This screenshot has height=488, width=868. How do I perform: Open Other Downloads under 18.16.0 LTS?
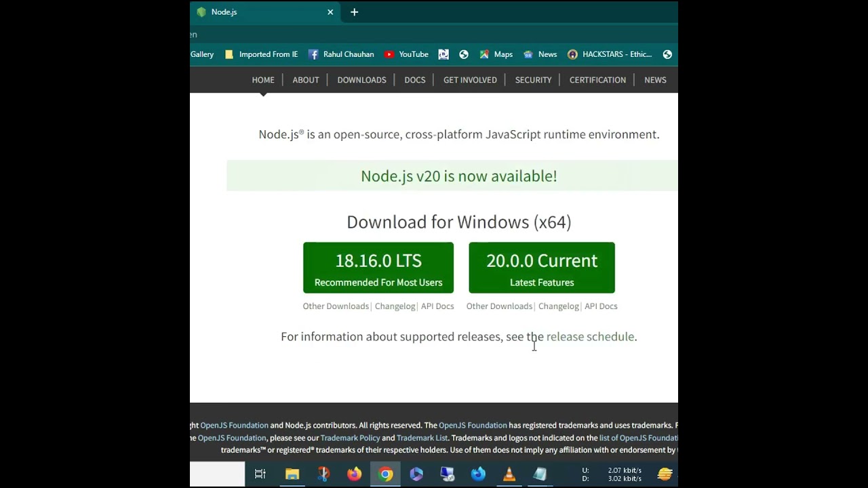336,306
